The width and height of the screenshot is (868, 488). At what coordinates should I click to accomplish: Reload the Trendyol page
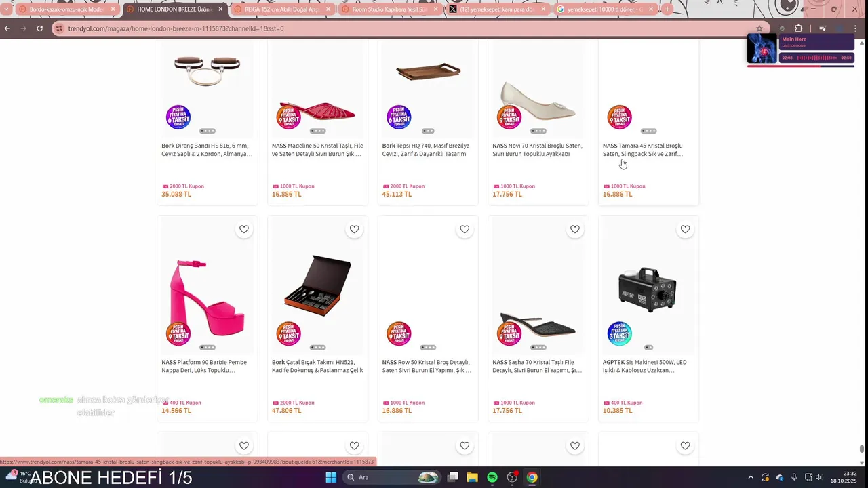[40, 28]
